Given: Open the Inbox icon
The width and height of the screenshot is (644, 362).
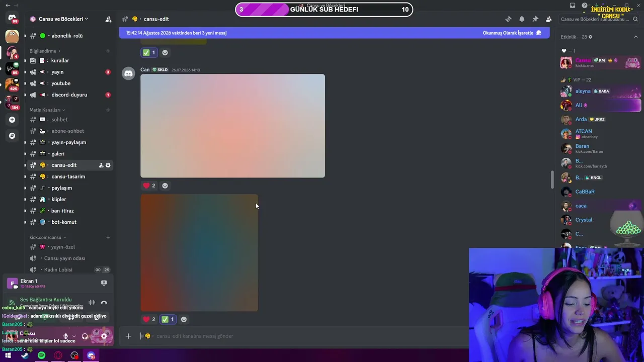Looking at the screenshot, I should (573, 6).
